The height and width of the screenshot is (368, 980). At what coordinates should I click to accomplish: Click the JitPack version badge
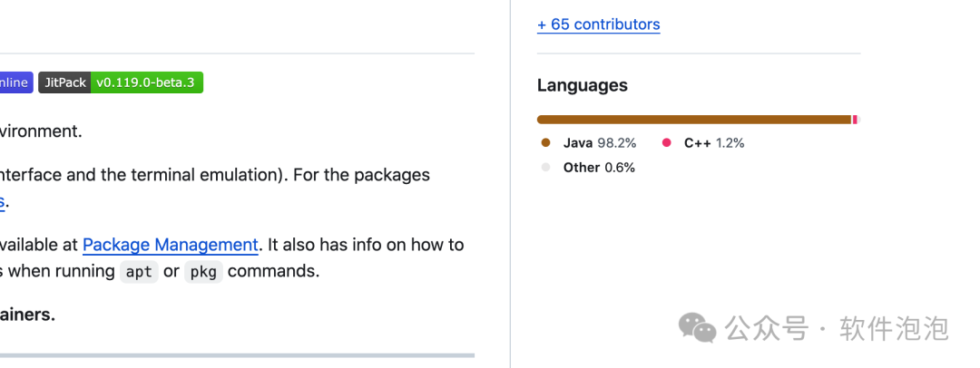[x=121, y=82]
